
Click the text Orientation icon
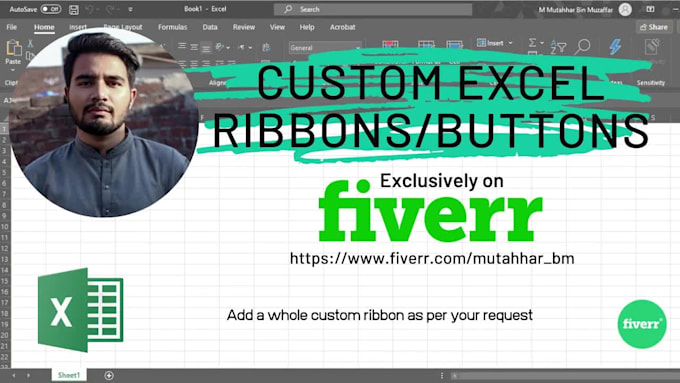(220, 46)
